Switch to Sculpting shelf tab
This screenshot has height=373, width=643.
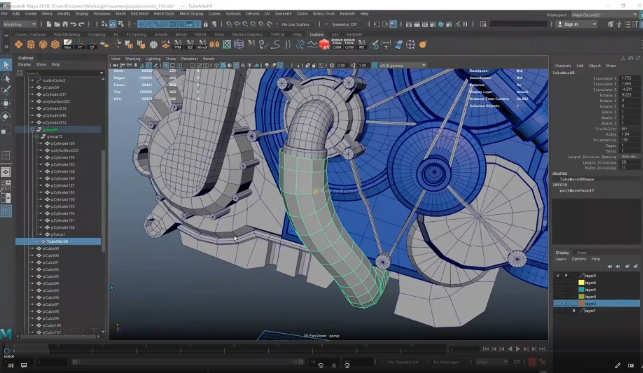97,34
